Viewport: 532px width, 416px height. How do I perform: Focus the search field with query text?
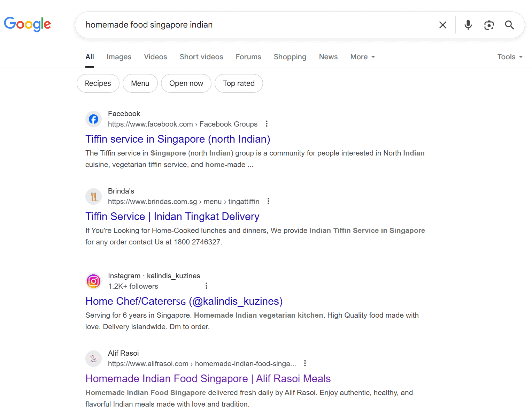258,25
